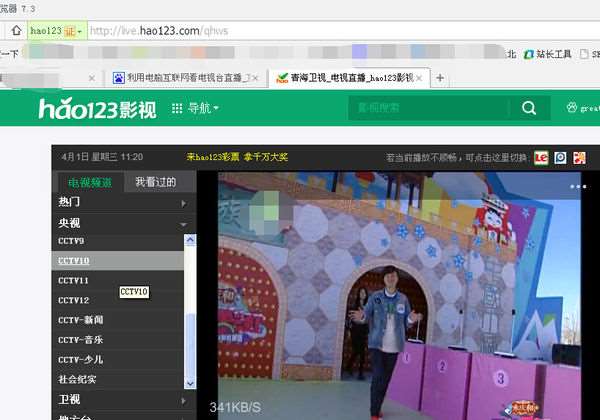Viewport: 600px width, 420px height.
Task: Close the 青海卫视 电视直播 tab
Action: [x=419, y=78]
